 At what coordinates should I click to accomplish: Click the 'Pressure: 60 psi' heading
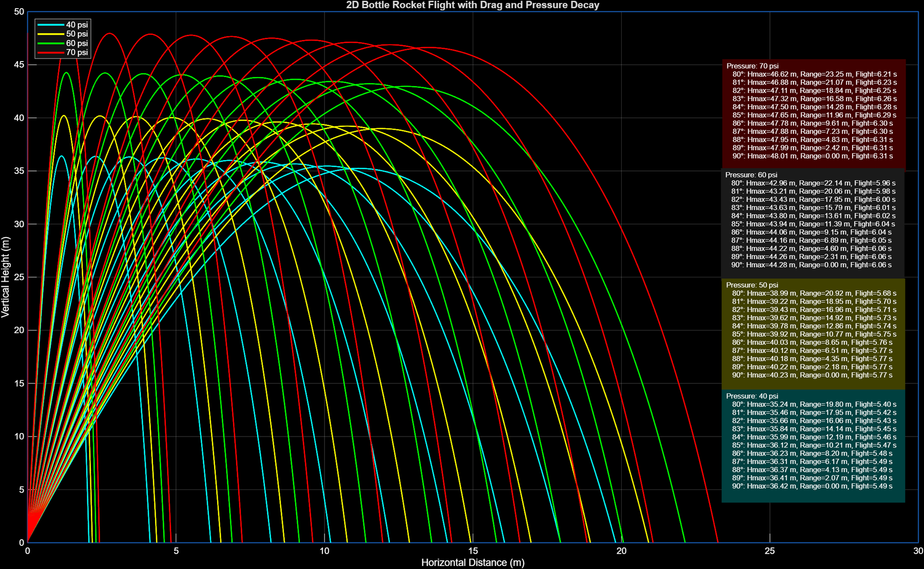[752, 175]
